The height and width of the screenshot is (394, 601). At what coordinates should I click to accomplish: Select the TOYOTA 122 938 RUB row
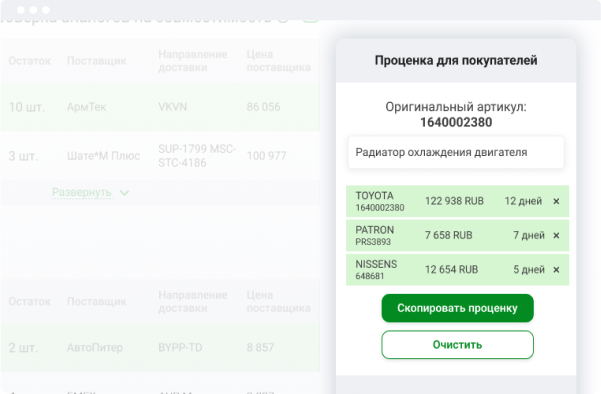click(x=457, y=201)
